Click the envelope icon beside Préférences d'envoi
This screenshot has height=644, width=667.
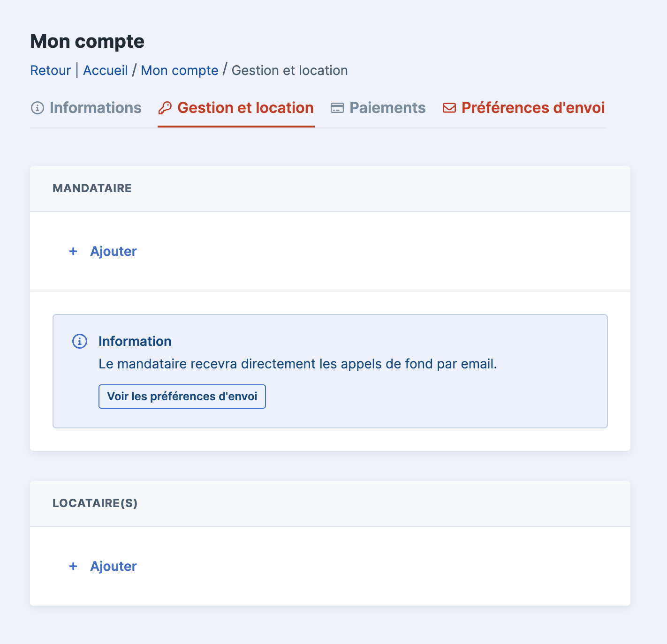point(449,108)
